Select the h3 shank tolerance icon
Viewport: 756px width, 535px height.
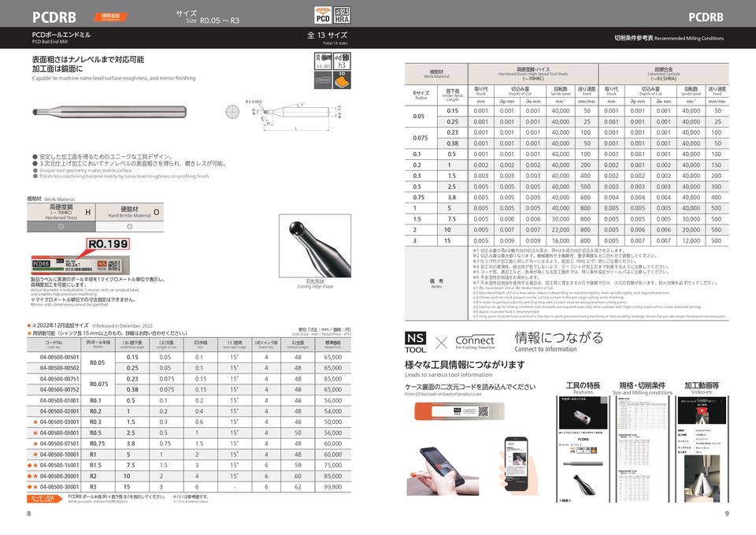click(x=342, y=61)
